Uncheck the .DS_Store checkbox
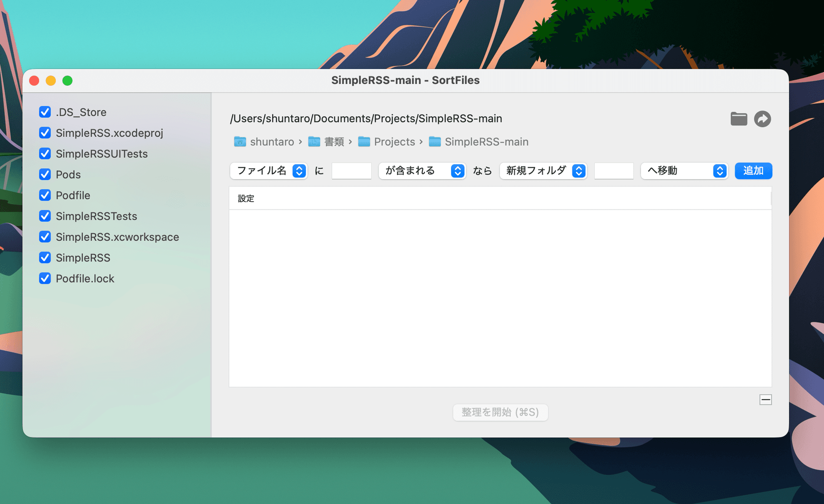The image size is (824, 504). (x=45, y=112)
